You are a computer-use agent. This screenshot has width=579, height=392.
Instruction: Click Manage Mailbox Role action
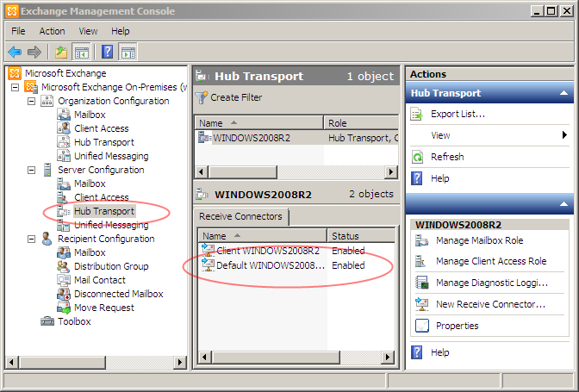click(x=479, y=240)
